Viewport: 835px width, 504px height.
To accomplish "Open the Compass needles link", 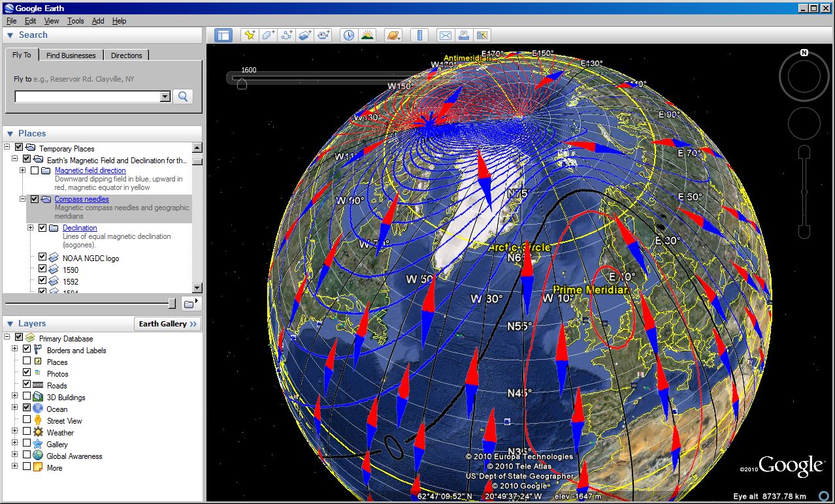I will coord(82,199).
